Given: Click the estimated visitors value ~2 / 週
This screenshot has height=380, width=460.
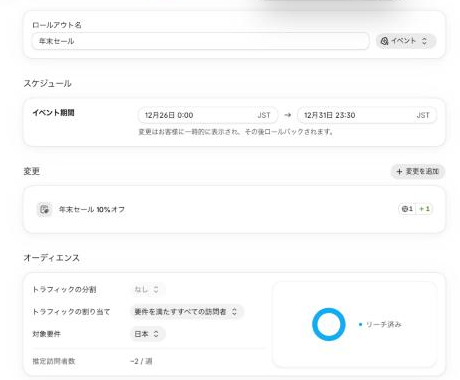Looking at the screenshot, I should pyautogui.click(x=141, y=361).
